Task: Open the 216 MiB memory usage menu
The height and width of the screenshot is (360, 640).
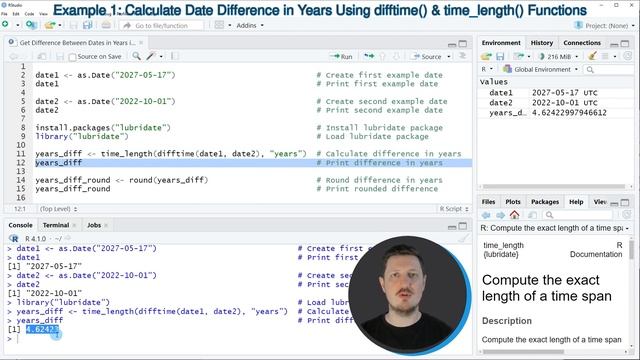Action: click(x=558, y=56)
